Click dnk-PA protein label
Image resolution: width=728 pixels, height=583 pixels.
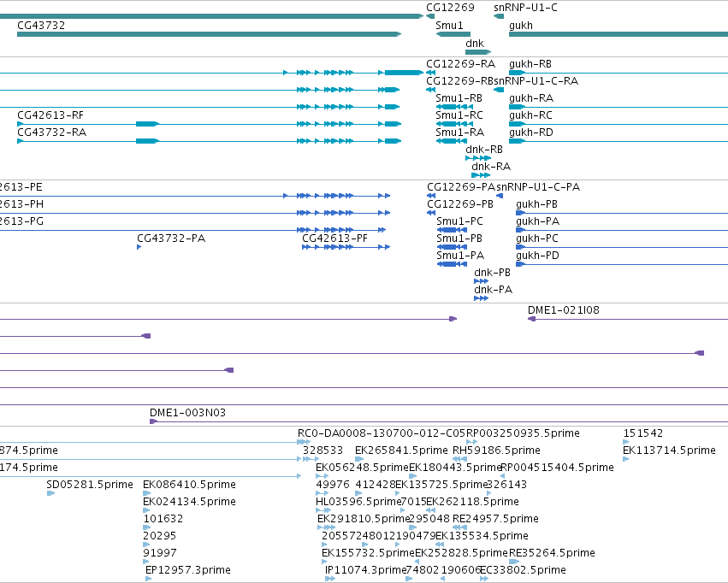pyautogui.click(x=493, y=290)
